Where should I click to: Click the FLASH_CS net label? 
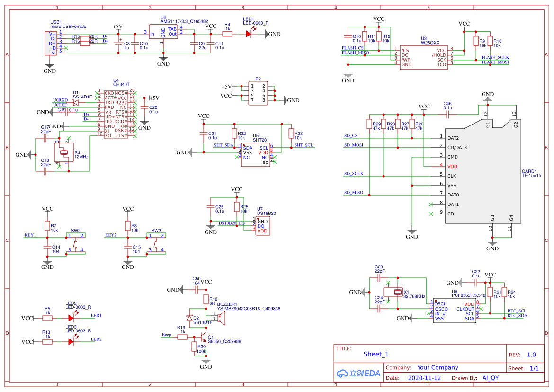(353, 48)
